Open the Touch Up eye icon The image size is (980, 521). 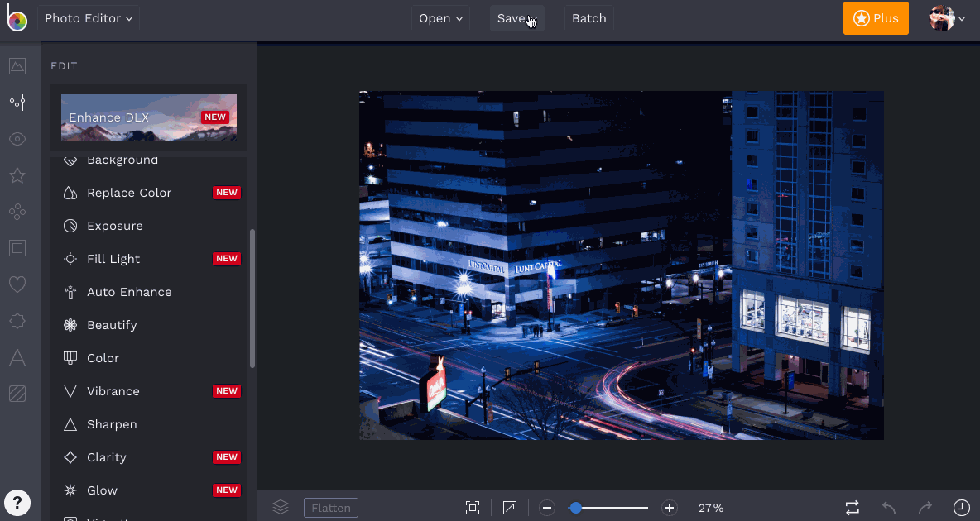coord(17,139)
